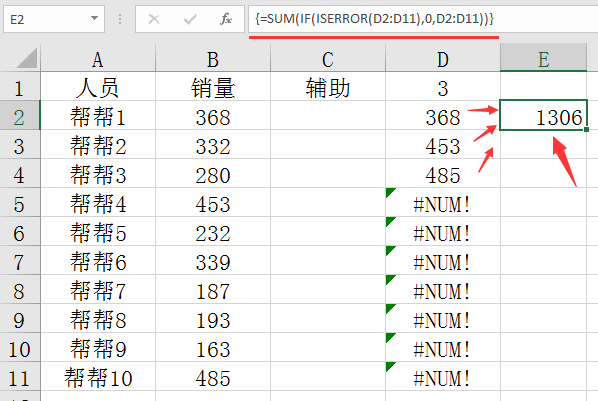This screenshot has height=401, width=598.
Task: Select row 2 header
Action: [x=19, y=116]
